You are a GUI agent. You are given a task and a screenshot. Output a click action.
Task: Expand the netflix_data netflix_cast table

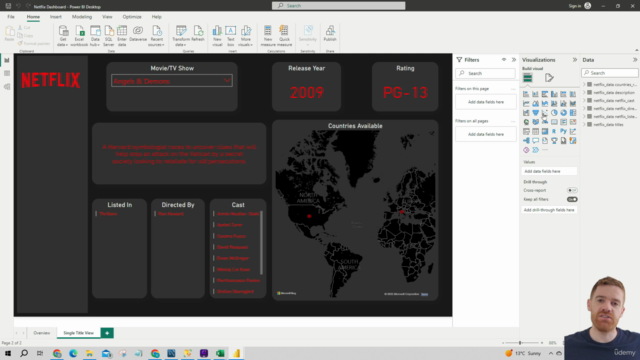point(584,100)
